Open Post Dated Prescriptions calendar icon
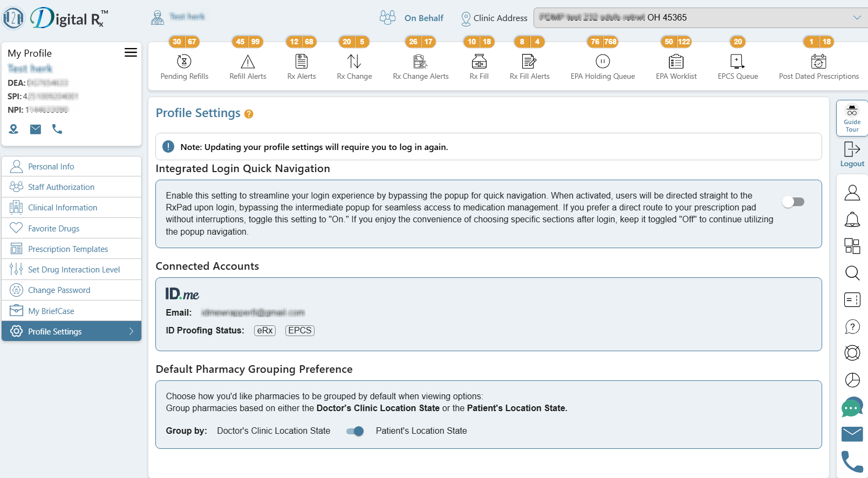868x478 pixels. pos(818,62)
